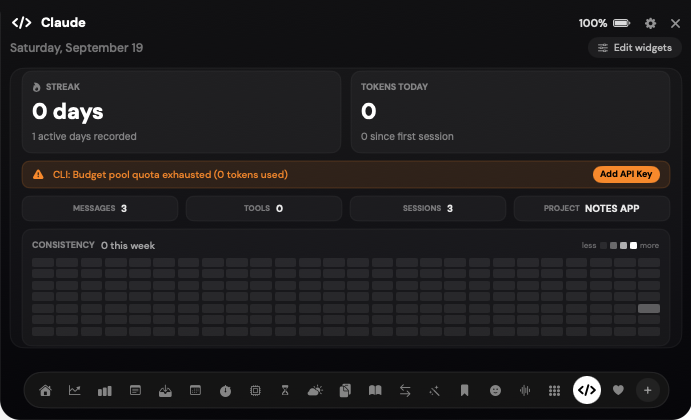Add a new widget with plus button
This screenshot has height=420, width=691.
(647, 390)
